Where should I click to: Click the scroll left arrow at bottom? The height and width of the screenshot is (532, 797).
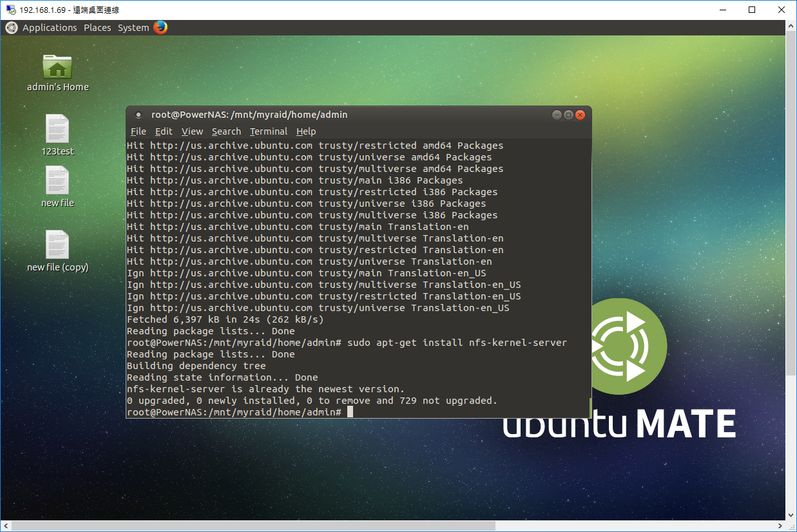(5, 526)
